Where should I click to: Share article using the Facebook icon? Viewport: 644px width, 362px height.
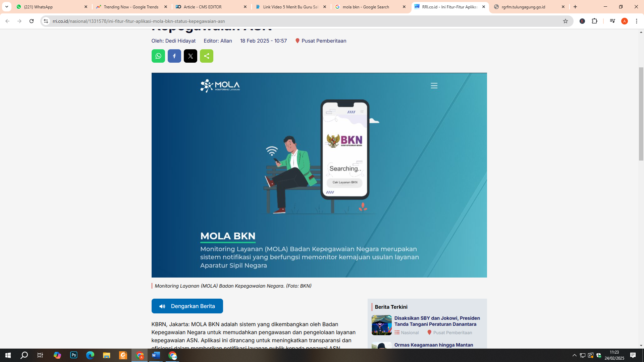174,56
